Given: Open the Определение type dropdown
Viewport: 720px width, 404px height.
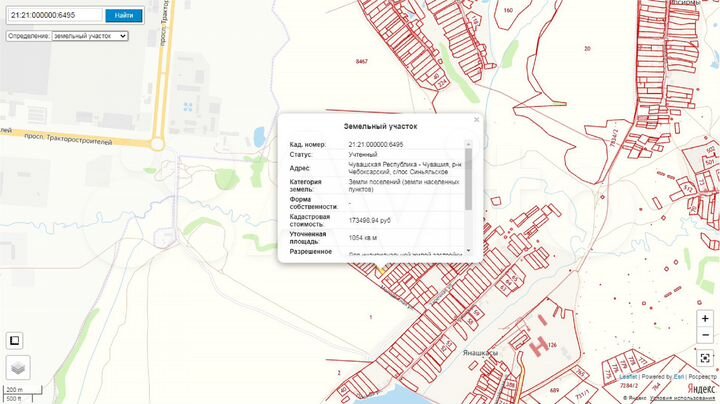Looking at the screenshot, I should [89, 36].
